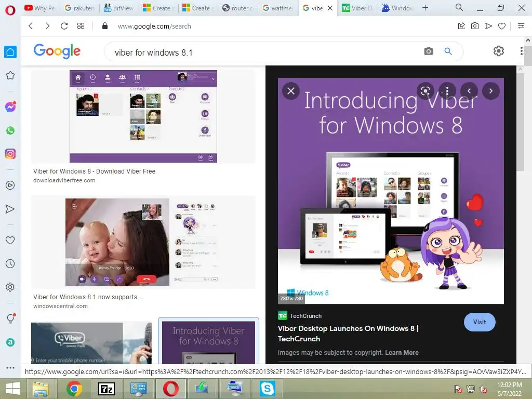Open Google quick settings gear
The image size is (532, 399).
click(498, 51)
